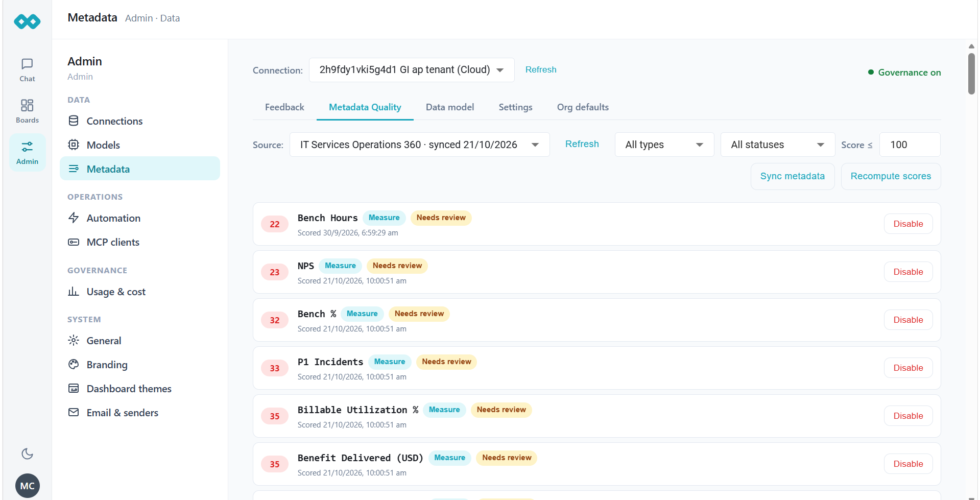This screenshot has width=980, height=500.
Task: Click the app logo icon
Action: coord(27,21)
